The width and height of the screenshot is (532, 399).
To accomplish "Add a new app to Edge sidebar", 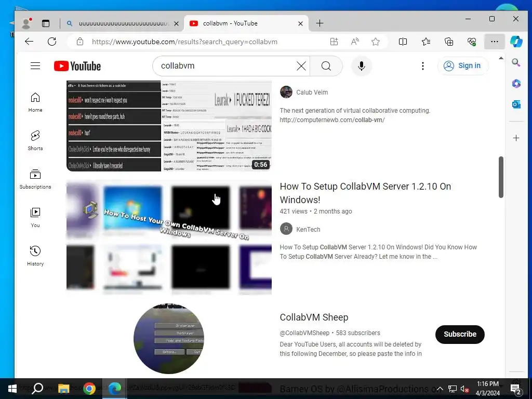I will point(516,138).
